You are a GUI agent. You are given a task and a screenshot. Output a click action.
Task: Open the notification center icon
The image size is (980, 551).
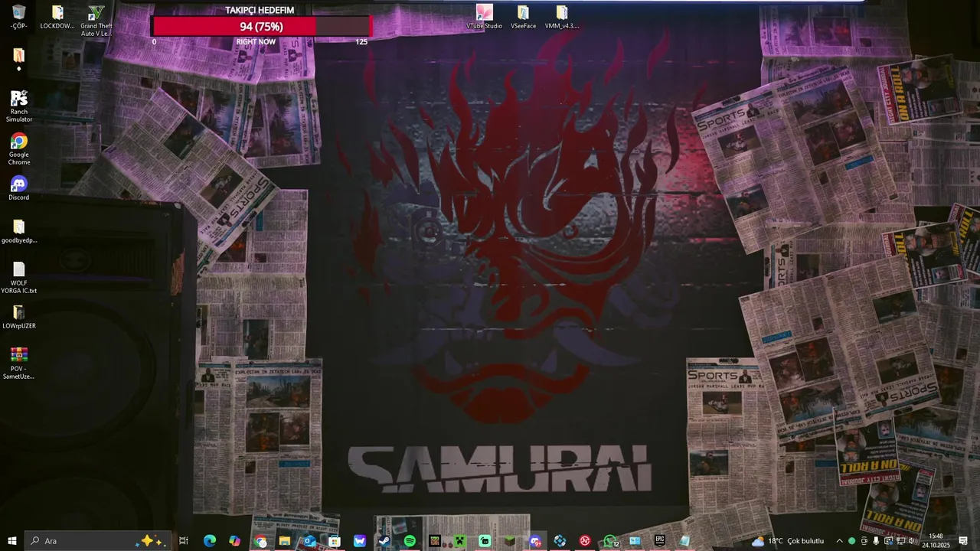pyautogui.click(x=964, y=541)
